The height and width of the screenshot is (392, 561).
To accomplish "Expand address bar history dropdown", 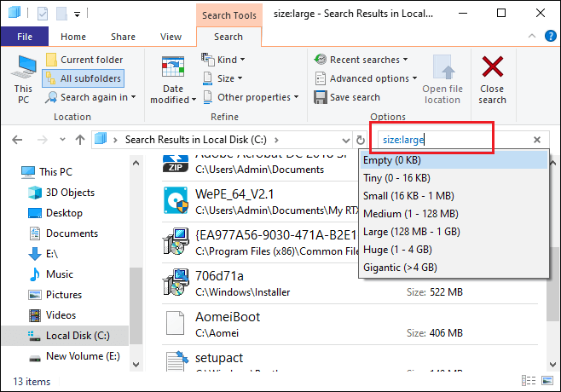I will click(345, 141).
